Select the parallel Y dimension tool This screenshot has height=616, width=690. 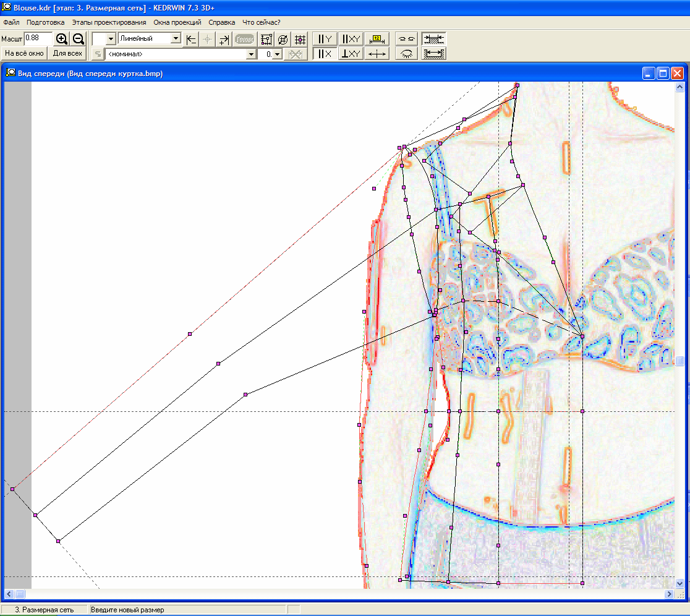click(x=325, y=39)
